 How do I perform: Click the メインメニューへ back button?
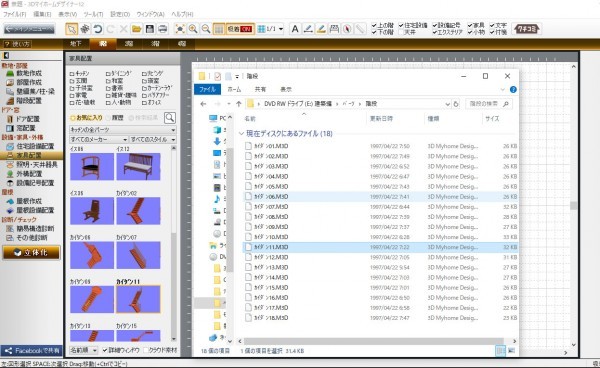pos(29,29)
